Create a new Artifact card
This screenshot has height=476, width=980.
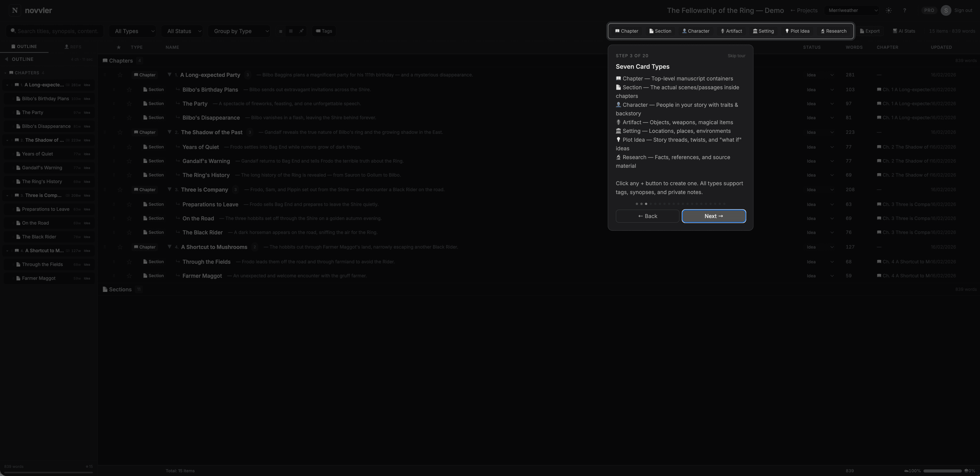731,31
